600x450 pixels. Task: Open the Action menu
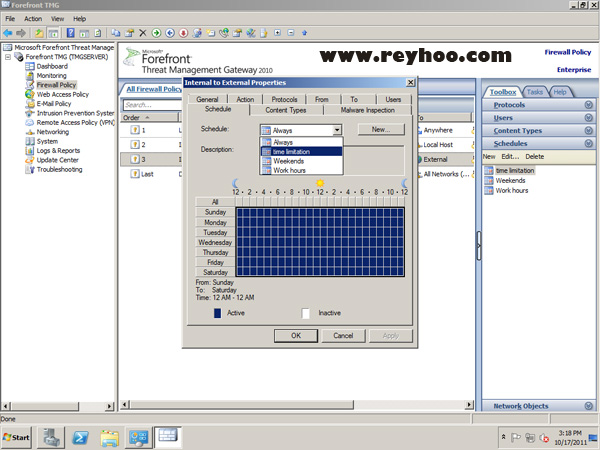33,19
